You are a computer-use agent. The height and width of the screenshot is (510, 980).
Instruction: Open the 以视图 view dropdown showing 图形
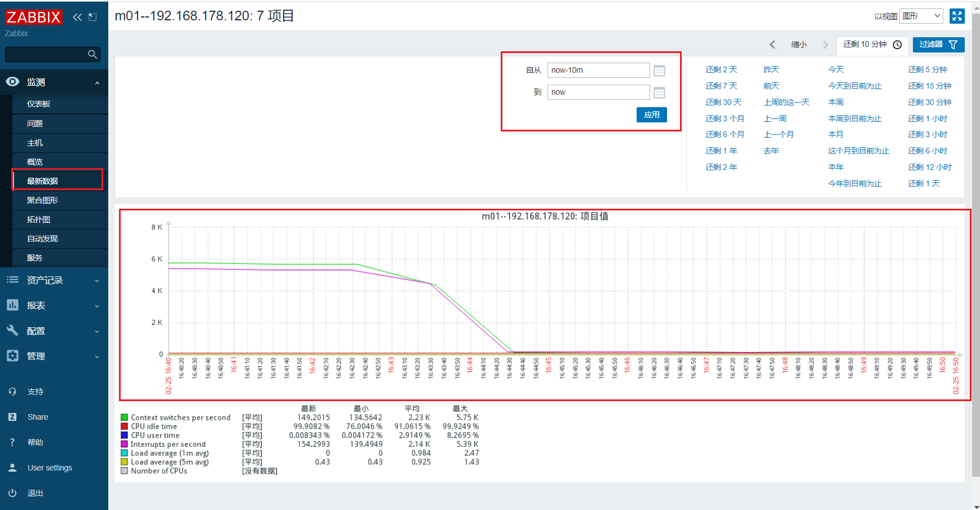pyautogui.click(x=921, y=16)
